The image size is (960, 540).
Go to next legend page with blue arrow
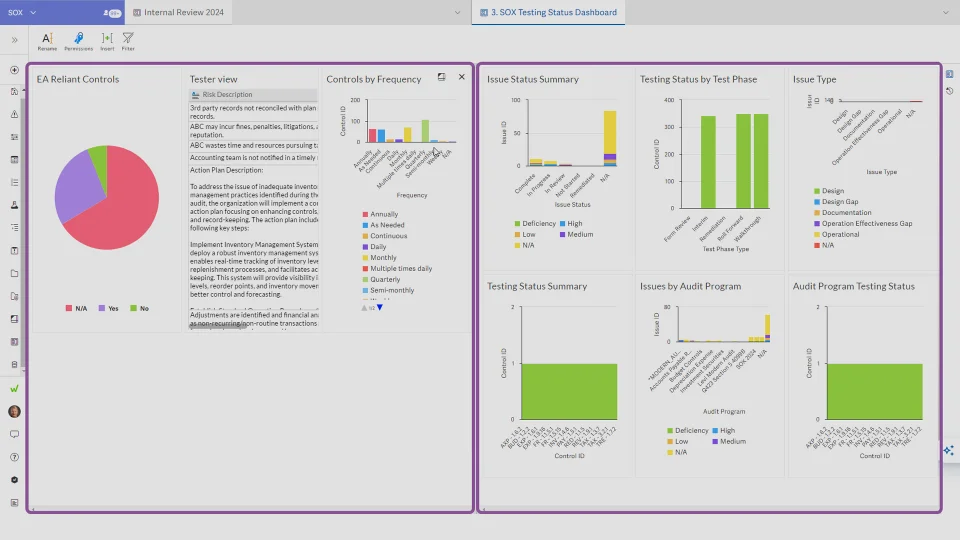(x=380, y=307)
